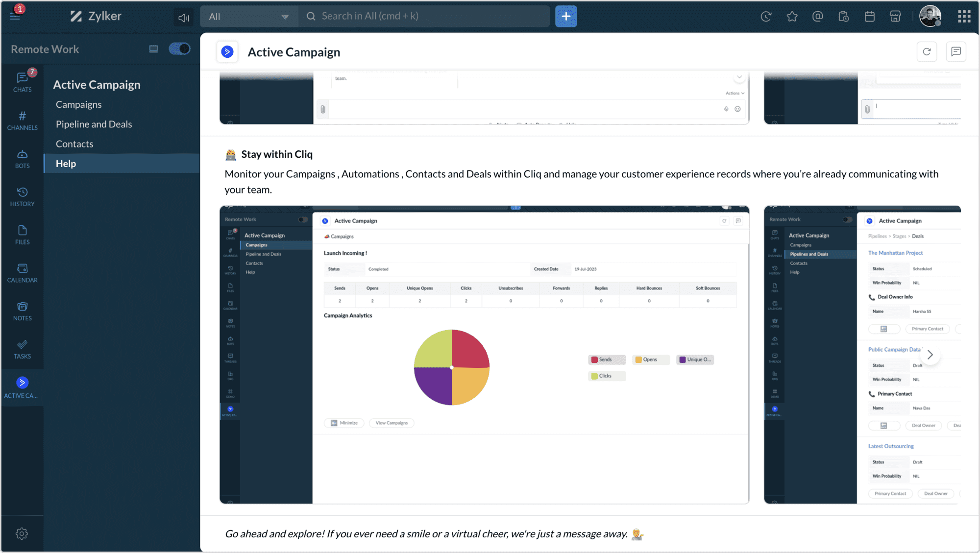Screen dimensions: 980x553
Task: Click the next arrow on screenshot carousel
Action: coord(930,355)
